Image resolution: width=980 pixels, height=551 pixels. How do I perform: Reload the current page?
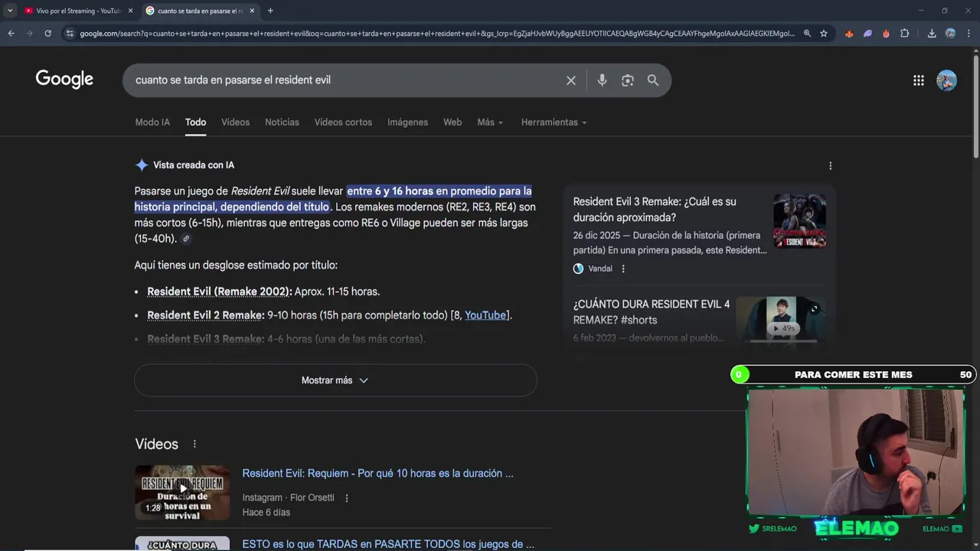(47, 34)
